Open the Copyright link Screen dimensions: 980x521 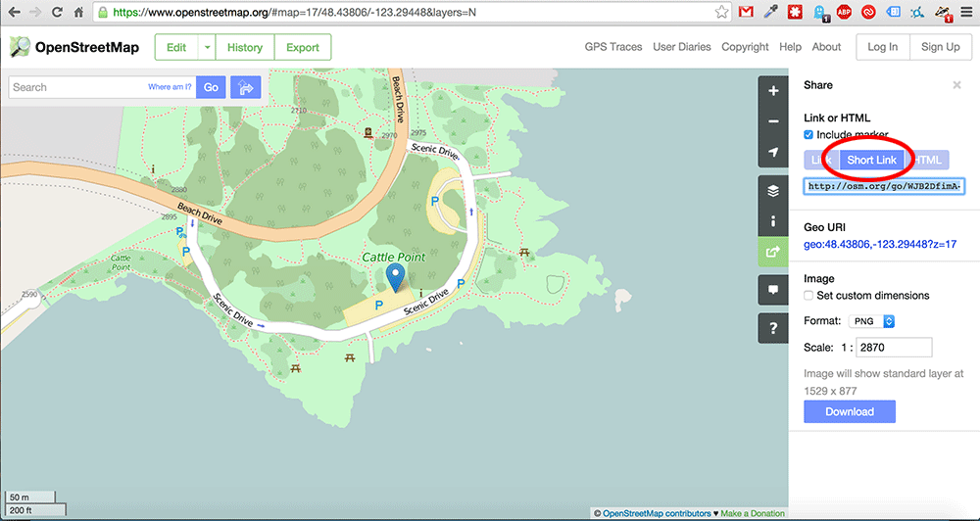pyautogui.click(x=745, y=47)
